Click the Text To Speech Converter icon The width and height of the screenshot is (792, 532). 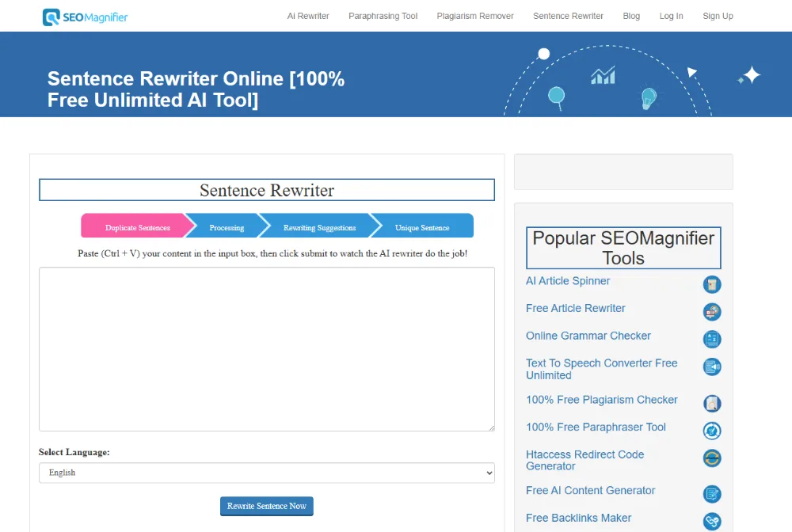(712, 367)
